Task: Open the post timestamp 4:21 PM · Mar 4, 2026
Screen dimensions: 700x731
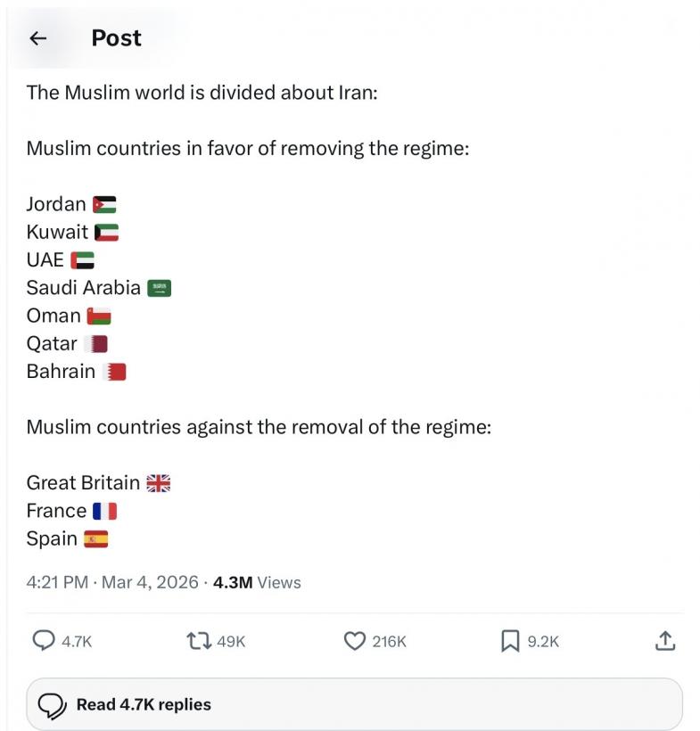Action: click(111, 582)
